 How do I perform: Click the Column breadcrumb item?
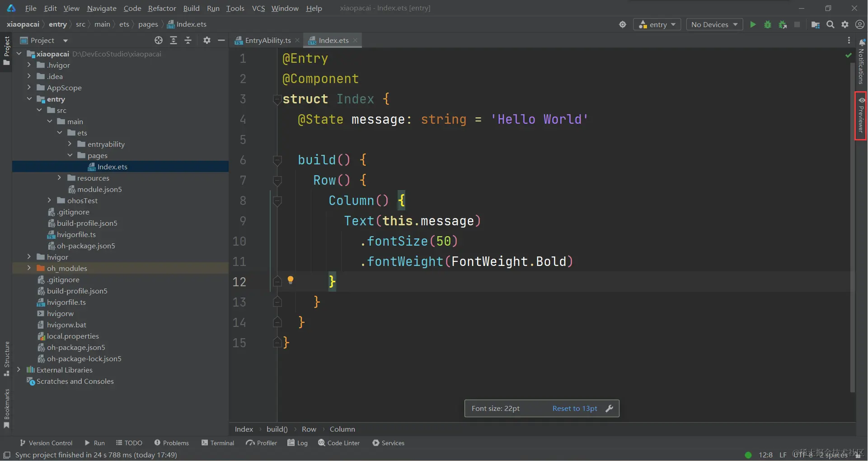pos(342,429)
